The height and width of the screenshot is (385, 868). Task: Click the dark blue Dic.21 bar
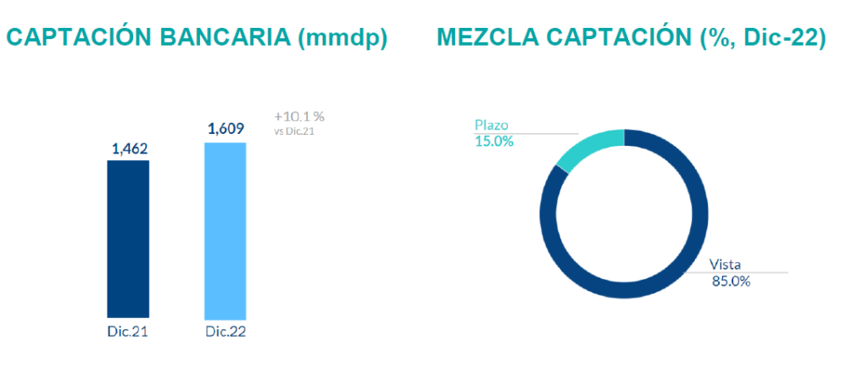pyautogui.click(x=128, y=237)
